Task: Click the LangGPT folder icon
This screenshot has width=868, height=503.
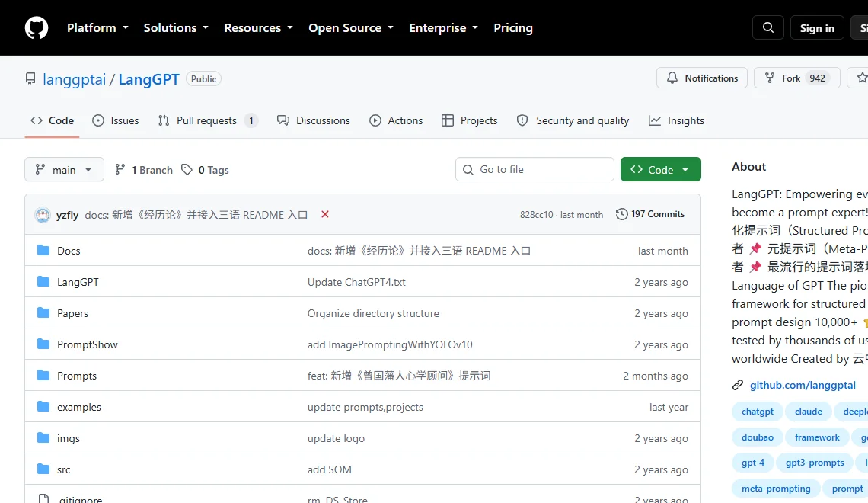Action: [43, 281]
